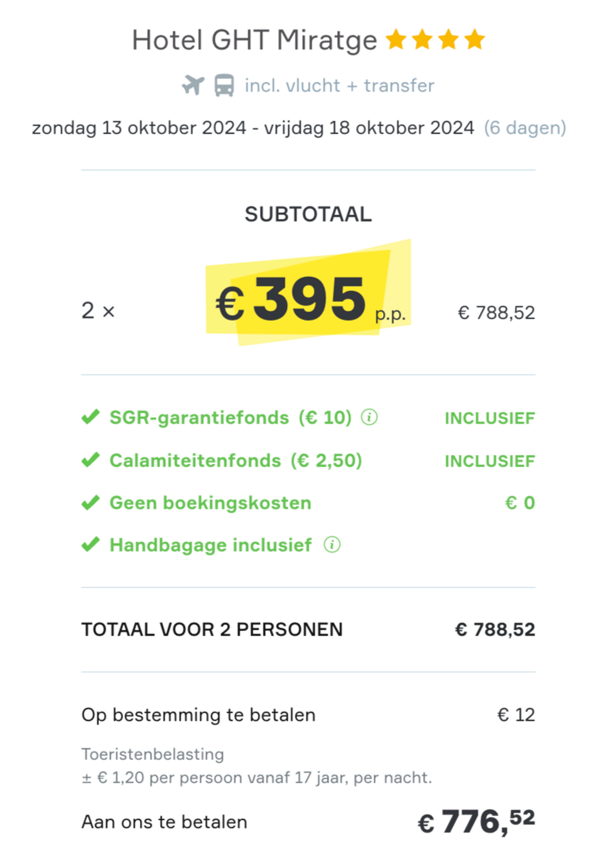Screen dimensions: 616x861
Task: Click the bus transfer icon
Action: (x=224, y=85)
